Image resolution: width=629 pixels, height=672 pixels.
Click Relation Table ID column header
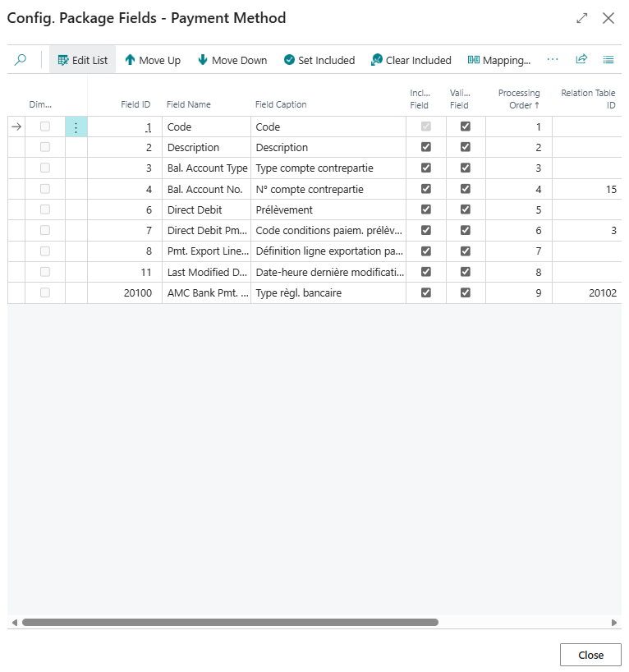click(588, 99)
